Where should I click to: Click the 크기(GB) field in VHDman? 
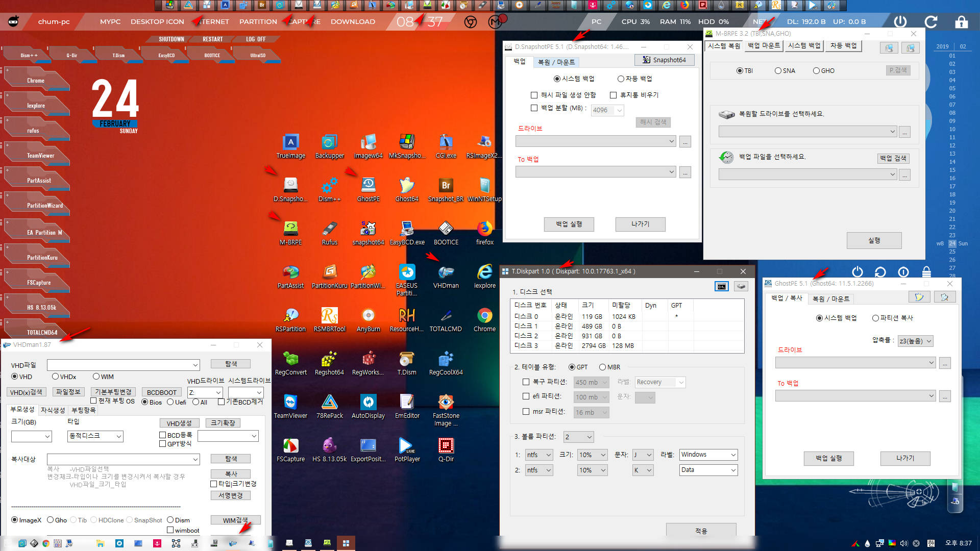click(31, 436)
